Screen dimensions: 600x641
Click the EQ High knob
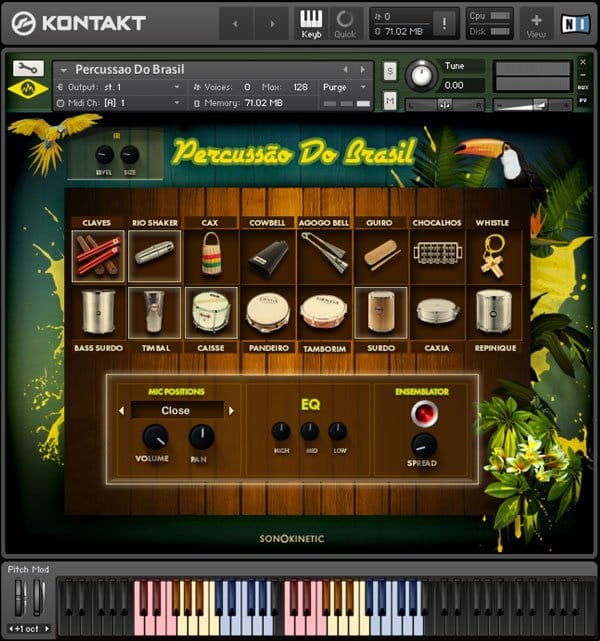pos(281,431)
